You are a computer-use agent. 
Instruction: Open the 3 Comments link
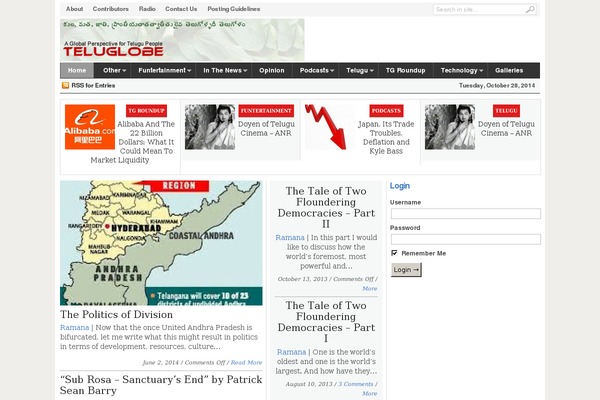[x=355, y=384]
